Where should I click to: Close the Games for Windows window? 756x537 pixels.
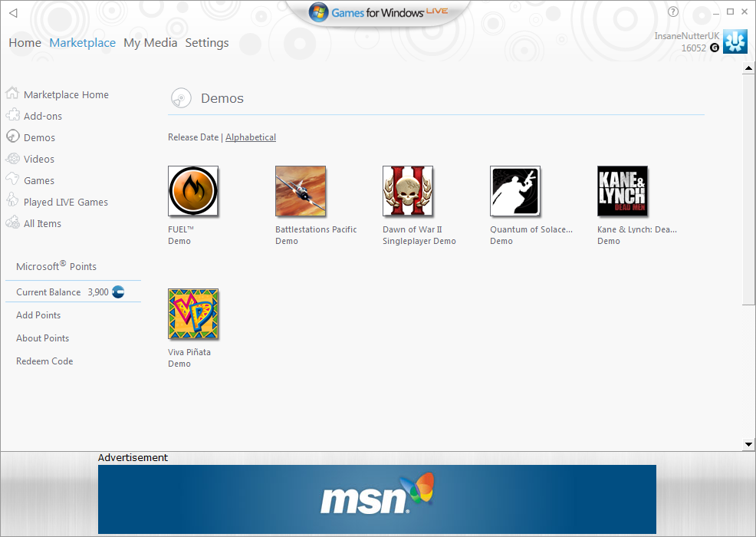[745, 12]
